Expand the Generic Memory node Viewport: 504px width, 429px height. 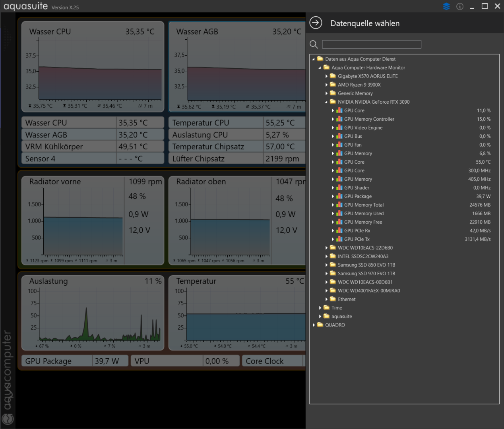tap(326, 93)
